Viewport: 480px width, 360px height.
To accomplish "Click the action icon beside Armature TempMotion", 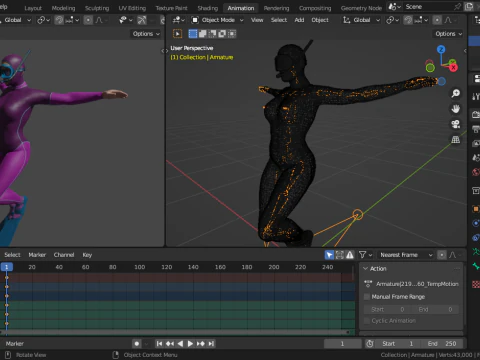I will pyautogui.click(x=368, y=284).
